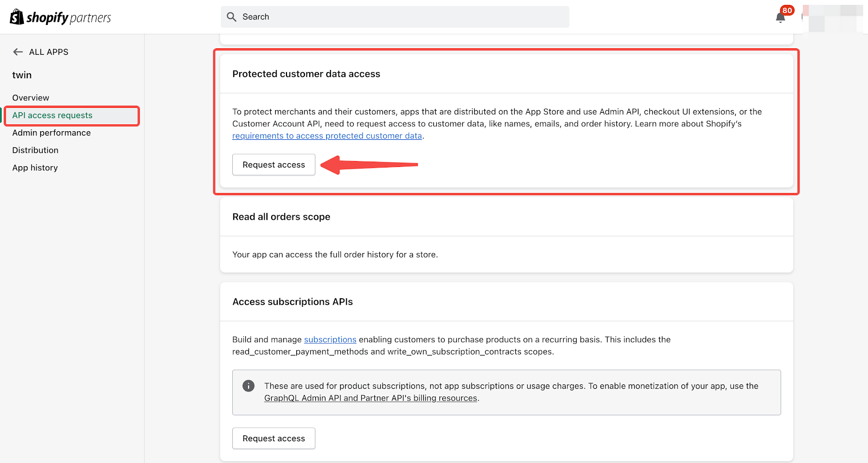Click the back arrow beside ALL APPS
The image size is (868, 463).
[x=18, y=52]
